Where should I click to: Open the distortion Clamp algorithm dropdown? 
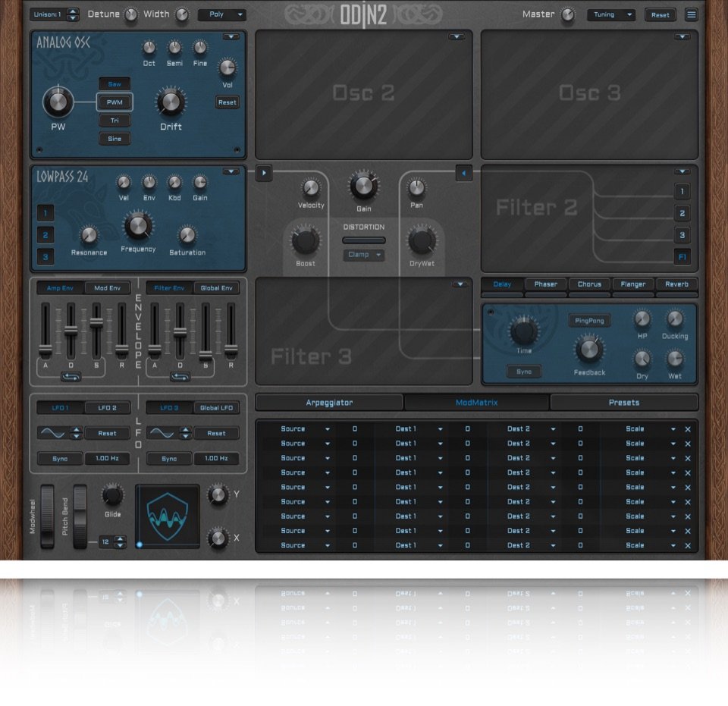tap(363, 255)
